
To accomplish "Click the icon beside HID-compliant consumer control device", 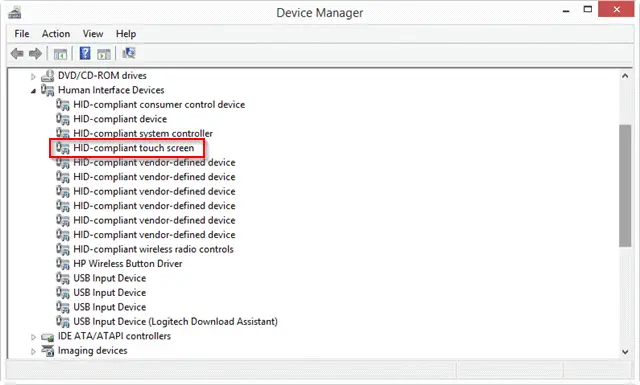I will 63,105.
